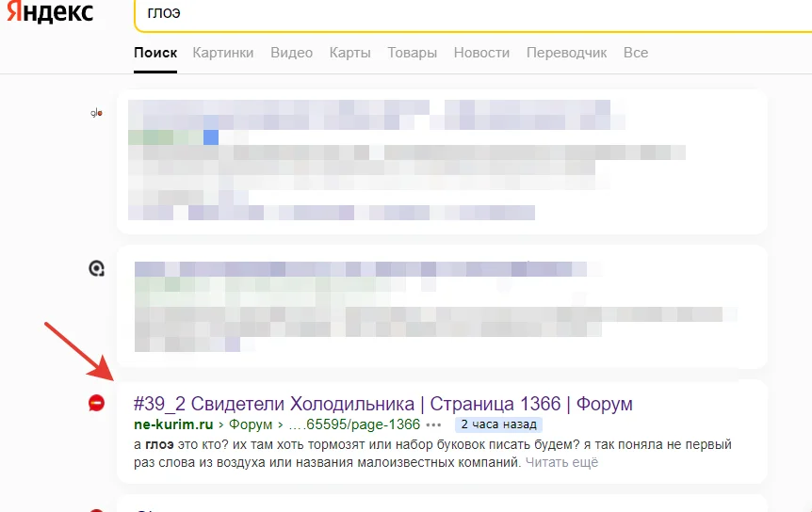The width and height of the screenshot is (812, 512).
Task: Open the Переводчик tab
Action: [566, 53]
